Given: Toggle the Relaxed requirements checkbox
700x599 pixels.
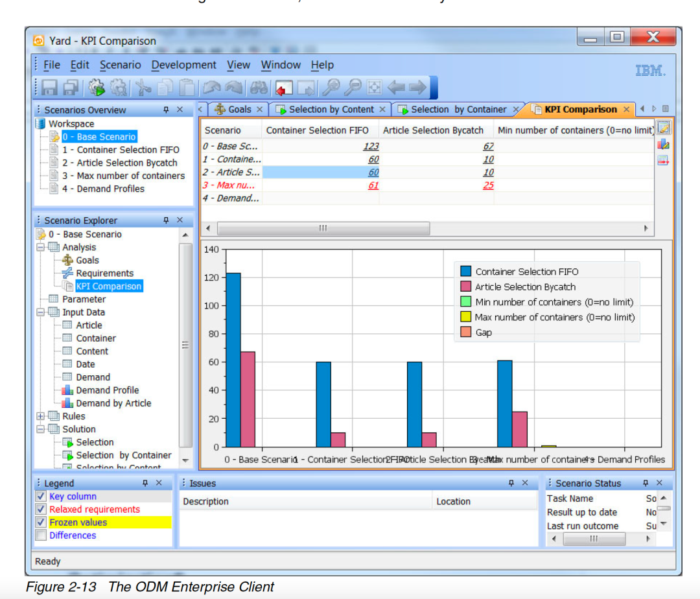Looking at the screenshot, I should [41, 510].
